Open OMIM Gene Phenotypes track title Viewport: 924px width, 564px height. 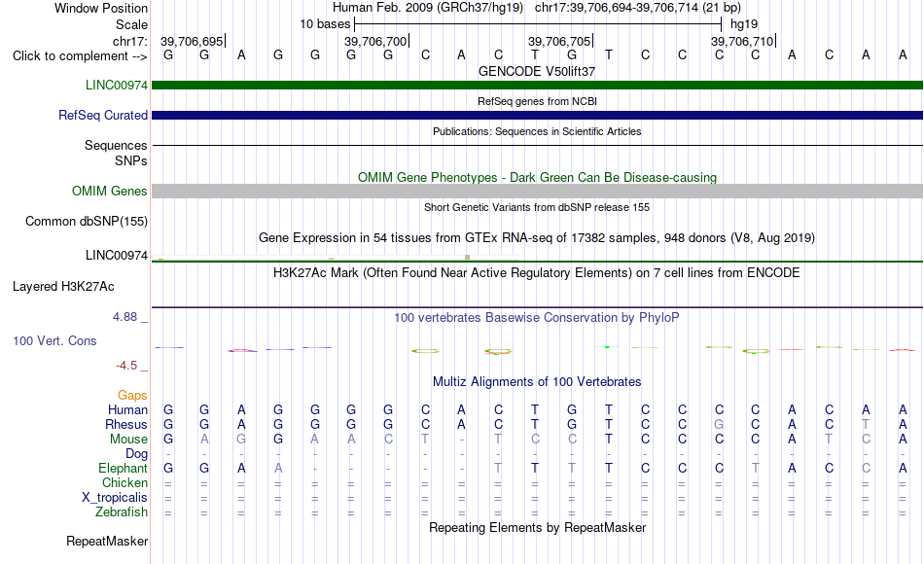(537, 177)
